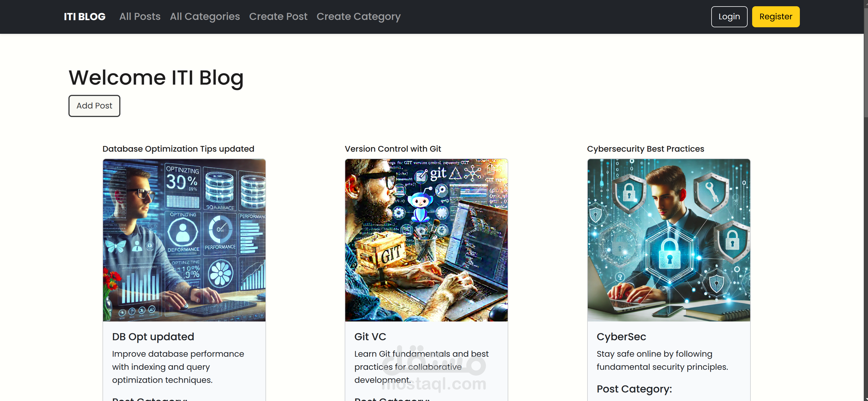Image resolution: width=868 pixels, height=401 pixels.
Task: Select Create Category in navbar
Action: (x=358, y=16)
